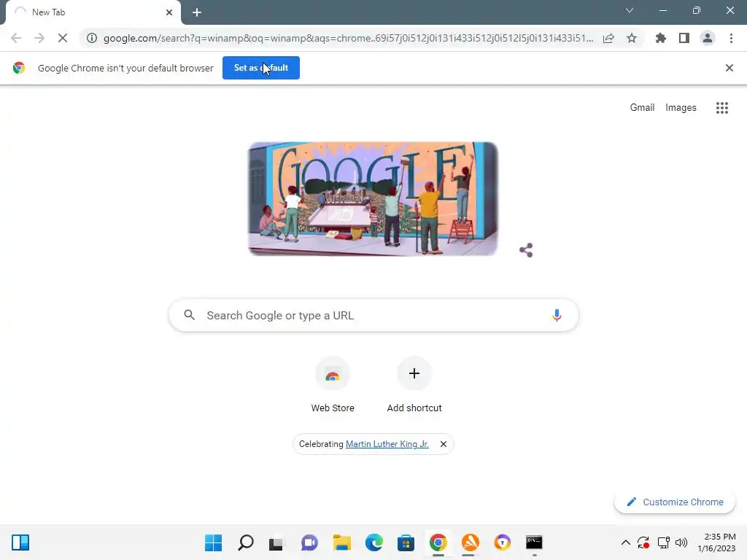Click the back navigation arrow
Image resolution: width=747 pixels, height=560 pixels.
[16, 38]
